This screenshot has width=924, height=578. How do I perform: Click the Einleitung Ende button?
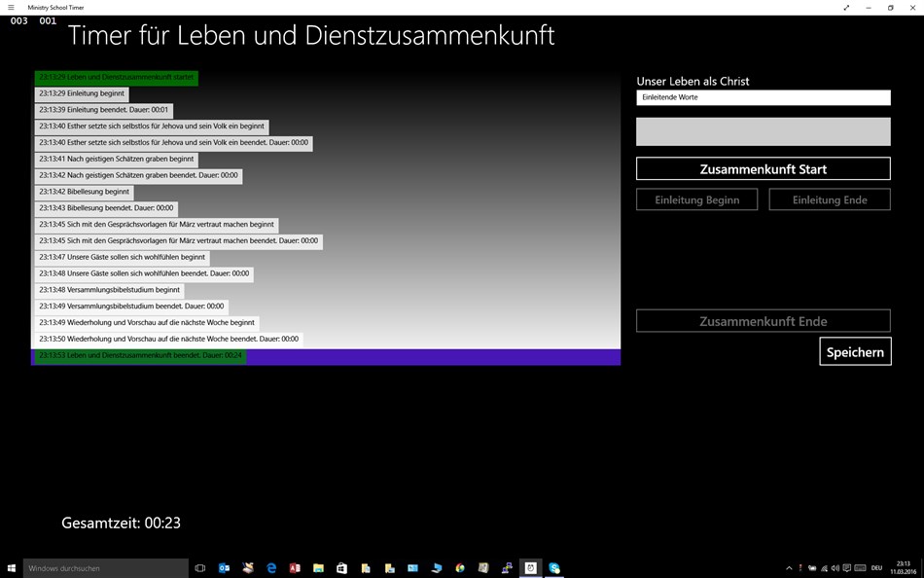point(830,199)
